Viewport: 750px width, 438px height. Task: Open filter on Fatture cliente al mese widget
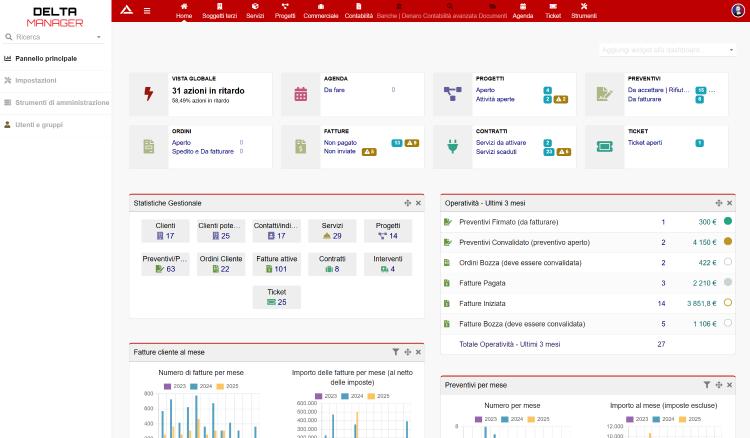(x=396, y=352)
